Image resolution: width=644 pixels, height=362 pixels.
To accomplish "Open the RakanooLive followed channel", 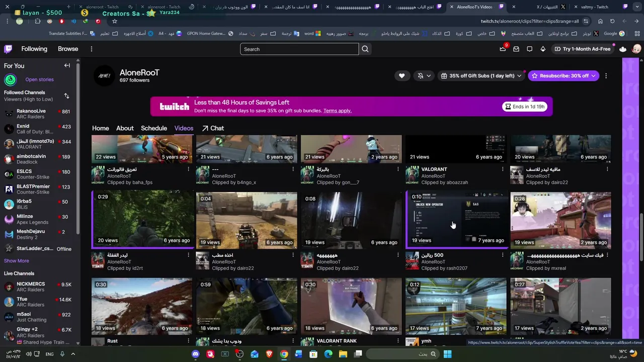I will tap(37, 114).
